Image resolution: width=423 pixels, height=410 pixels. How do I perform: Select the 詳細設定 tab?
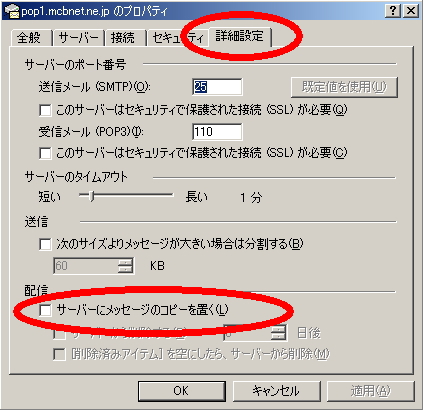(x=239, y=36)
